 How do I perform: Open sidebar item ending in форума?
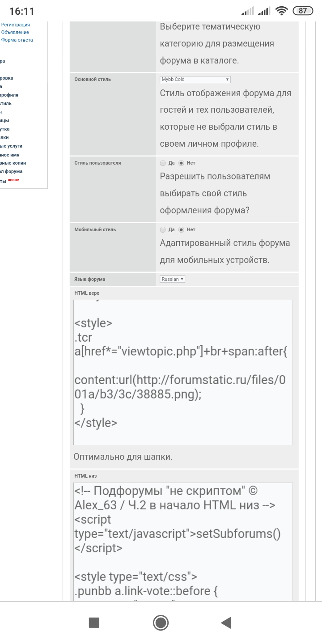click(x=11, y=172)
